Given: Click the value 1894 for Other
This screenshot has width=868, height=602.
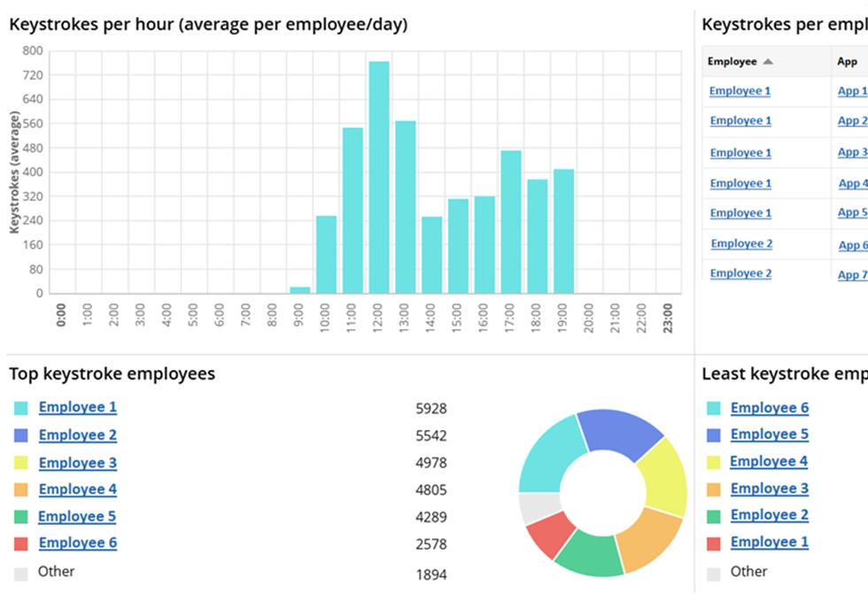Looking at the screenshot, I should 431,575.
